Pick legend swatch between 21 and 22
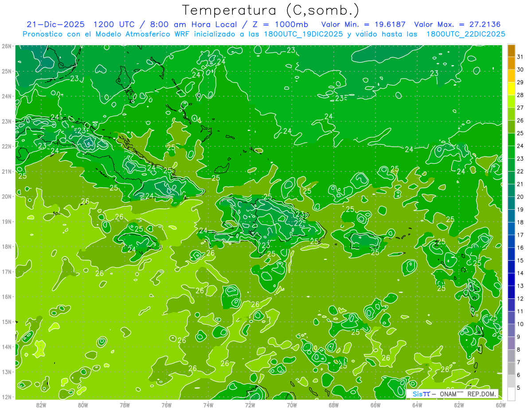 click(511, 178)
